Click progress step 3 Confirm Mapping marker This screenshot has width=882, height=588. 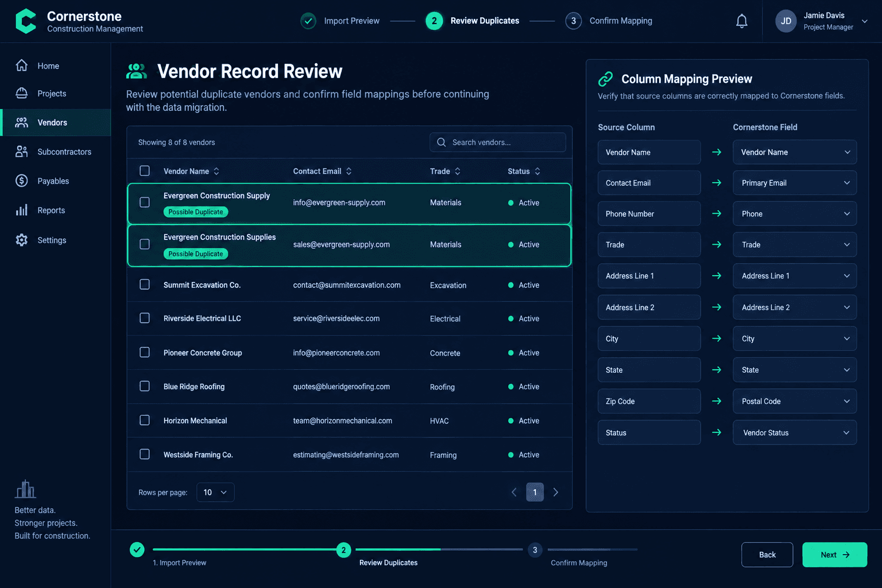tap(535, 550)
